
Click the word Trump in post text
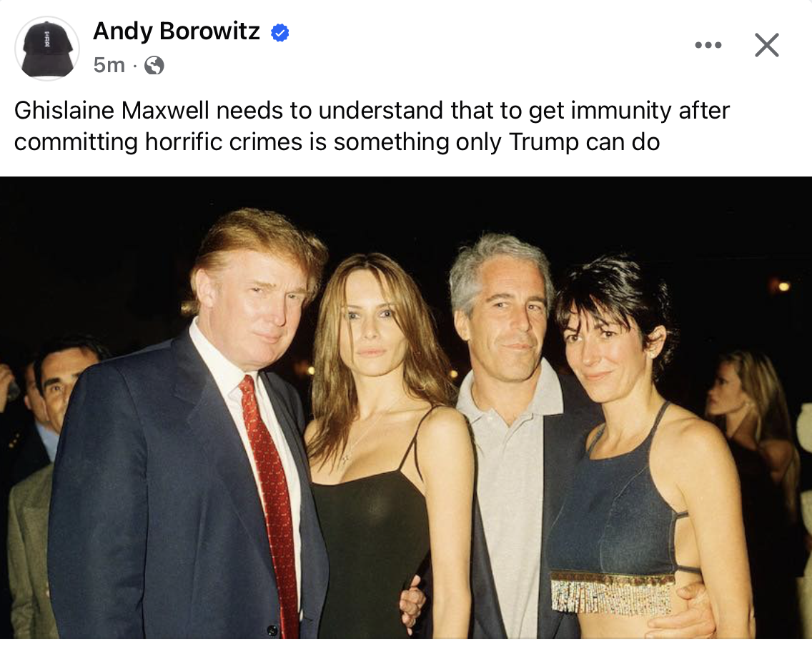tap(544, 142)
